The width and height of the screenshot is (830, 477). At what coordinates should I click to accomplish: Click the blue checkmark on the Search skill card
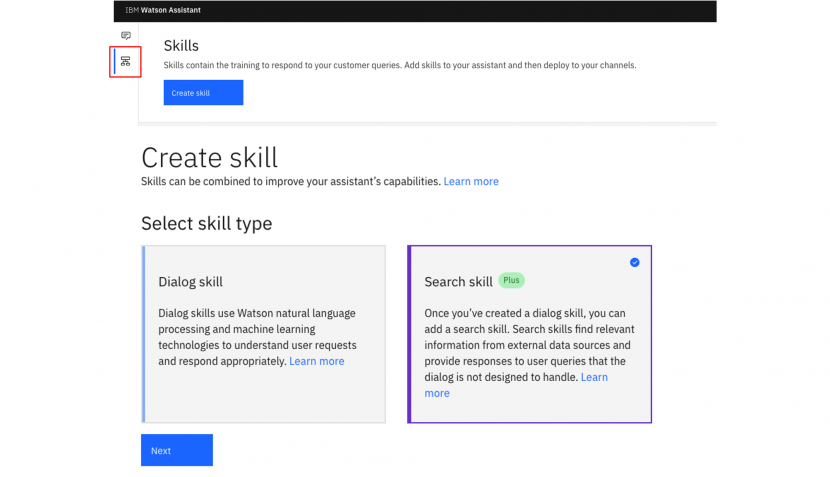[x=634, y=262]
